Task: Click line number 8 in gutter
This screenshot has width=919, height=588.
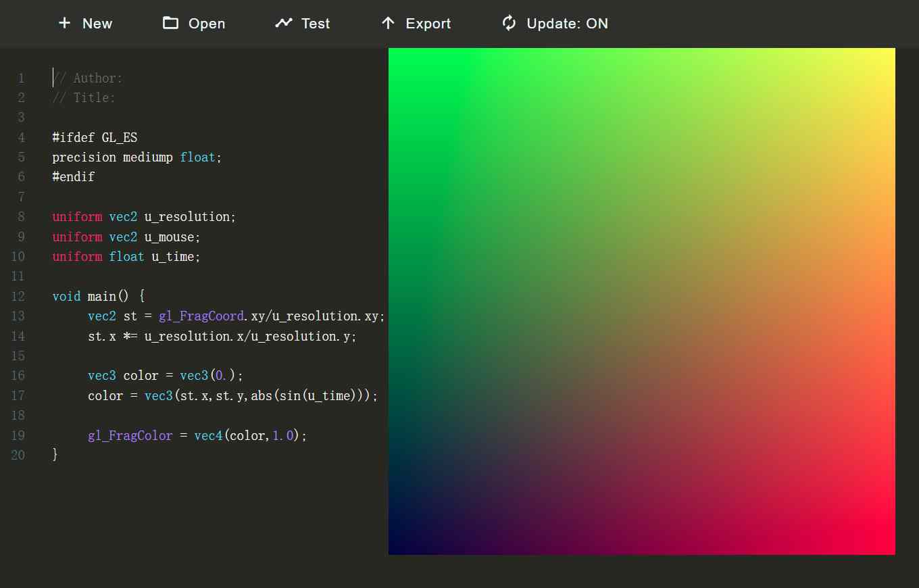Action: pyautogui.click(x=21, y=216)
